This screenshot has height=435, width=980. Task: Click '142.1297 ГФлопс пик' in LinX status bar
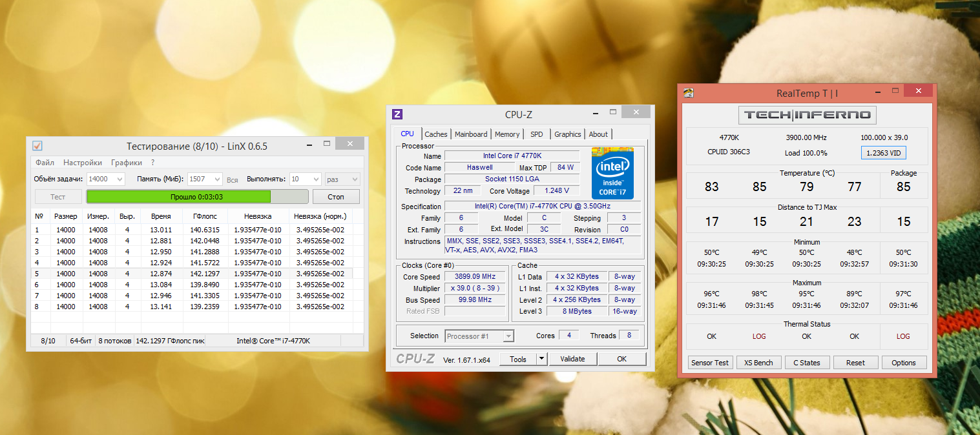(x=170, y=341)
